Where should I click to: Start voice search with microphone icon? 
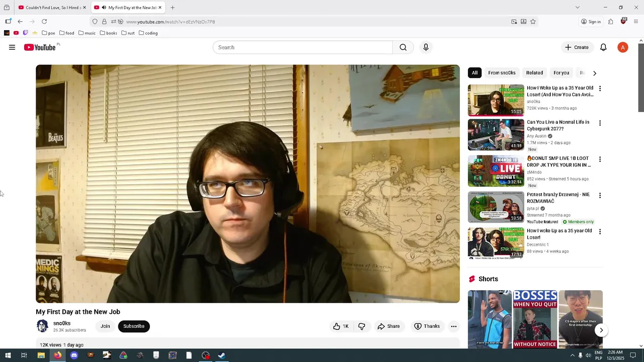[426, 47]
